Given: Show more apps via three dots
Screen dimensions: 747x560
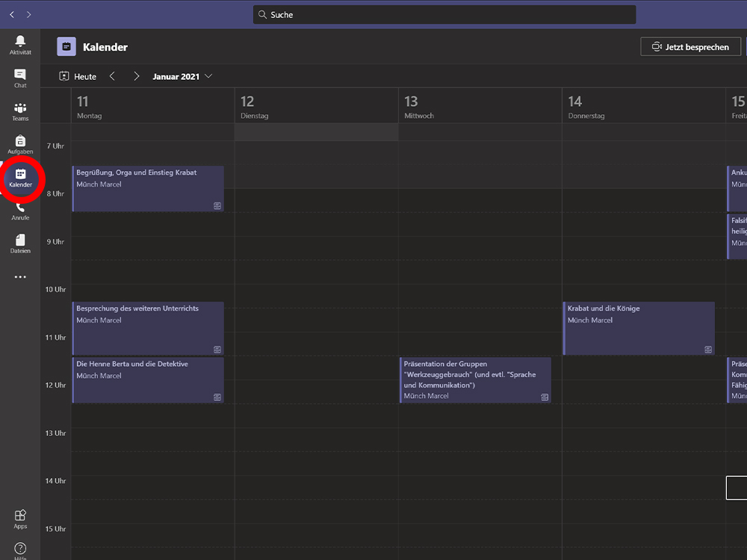Looking at the screenshot, I should 20,277.
